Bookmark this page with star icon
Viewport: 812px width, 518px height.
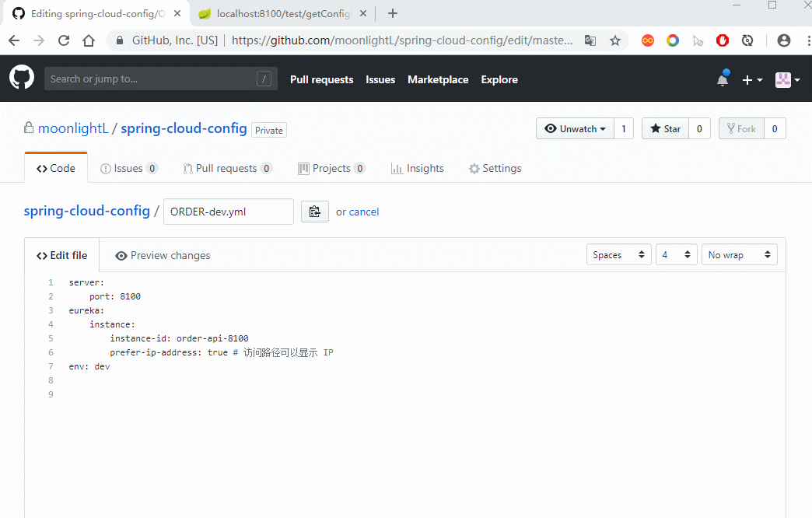point(614,40)
